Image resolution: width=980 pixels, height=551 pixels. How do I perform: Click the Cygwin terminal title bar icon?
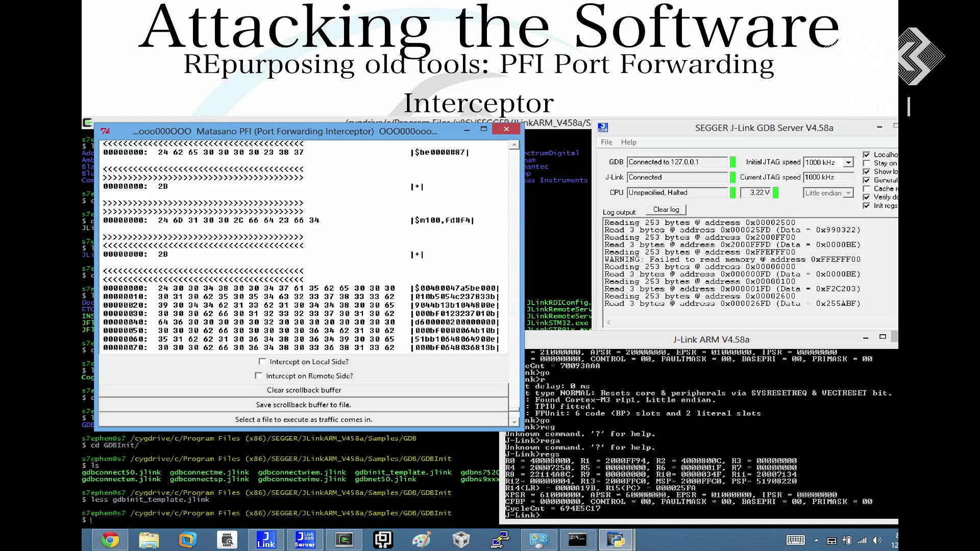88,122
